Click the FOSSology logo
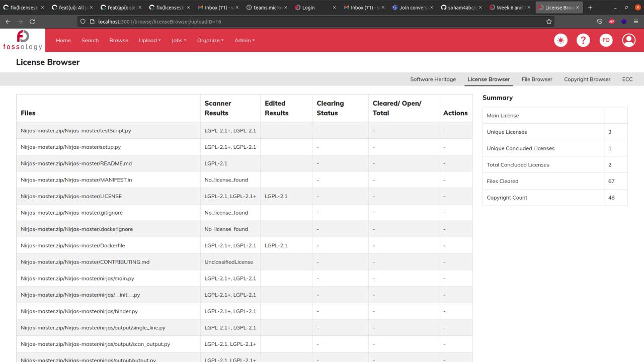This screenshot has width=644, height=362. click(23, 40)
